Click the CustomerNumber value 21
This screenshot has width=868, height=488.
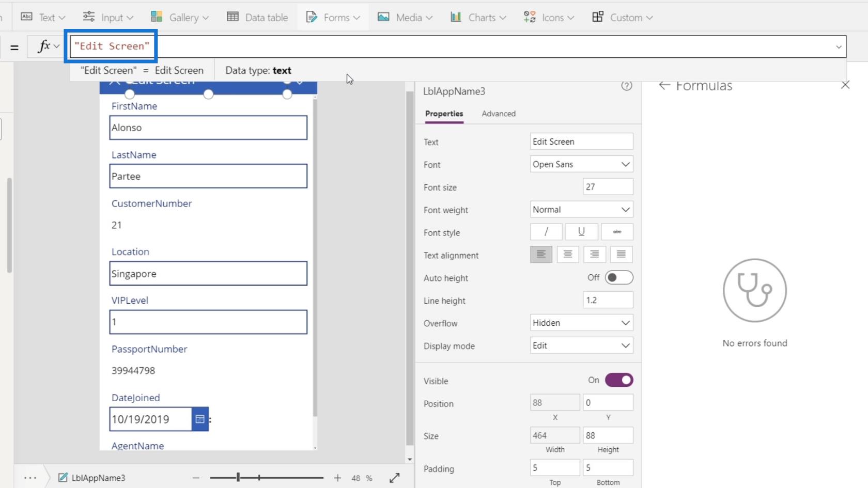117,225
